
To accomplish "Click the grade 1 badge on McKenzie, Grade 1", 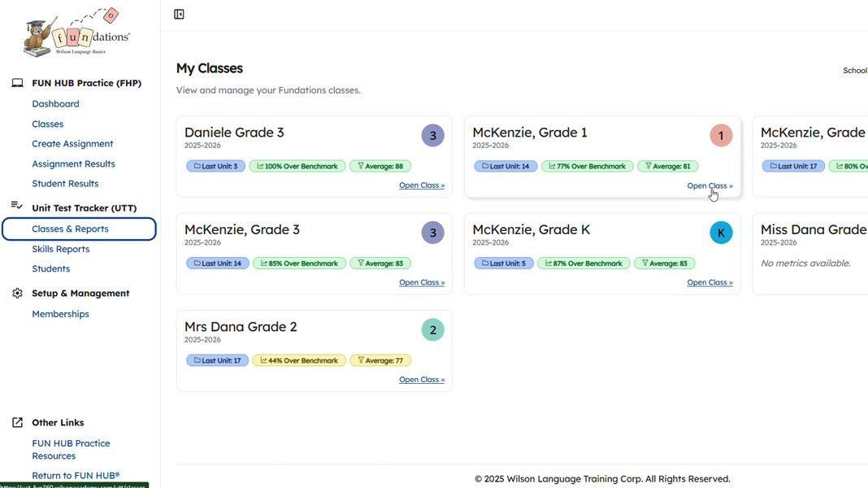I will pyautogui.click(x=721, y=136).
